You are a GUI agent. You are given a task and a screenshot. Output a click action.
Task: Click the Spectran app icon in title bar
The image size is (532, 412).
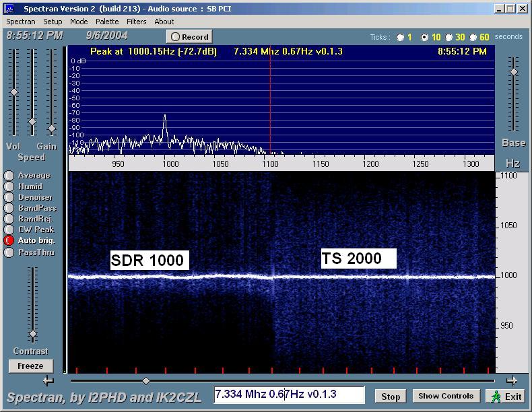(x=9, y=9)
